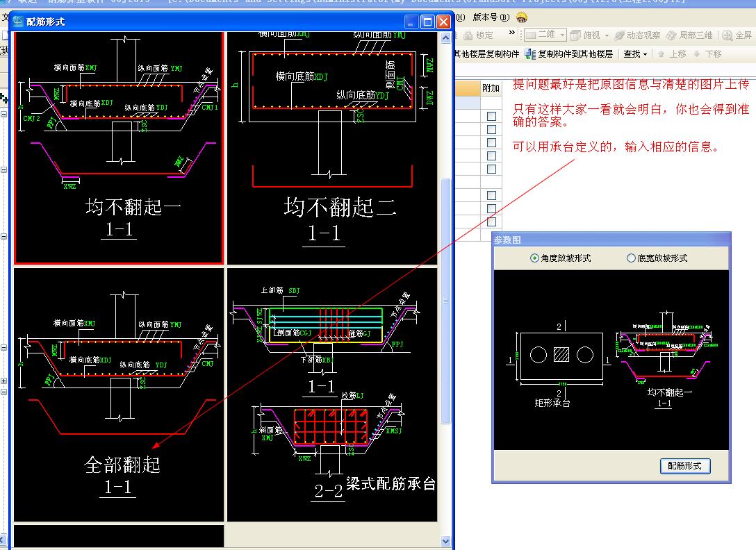Open the 查找 dropdown
This screenshot has width=756, height=550.
pyautogui.click(x=635, y=54)
